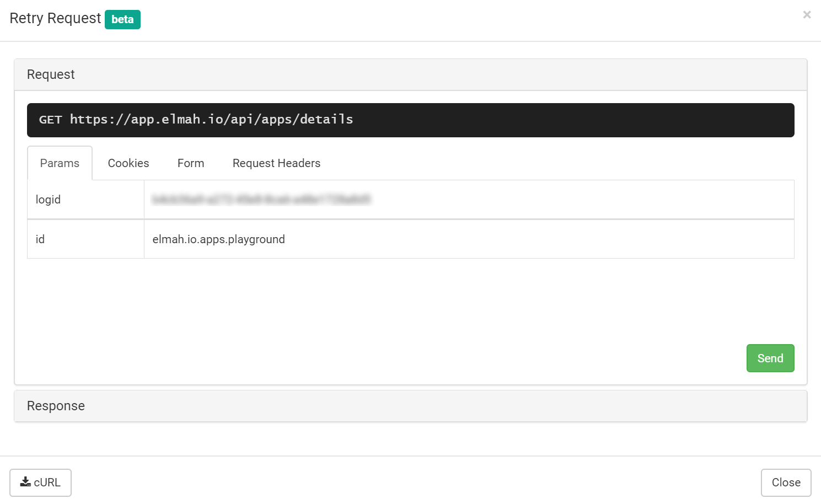This screenshot has height=504, width=821.
Task: Click the close X in the dialog corner
Action: click(807, 15)
